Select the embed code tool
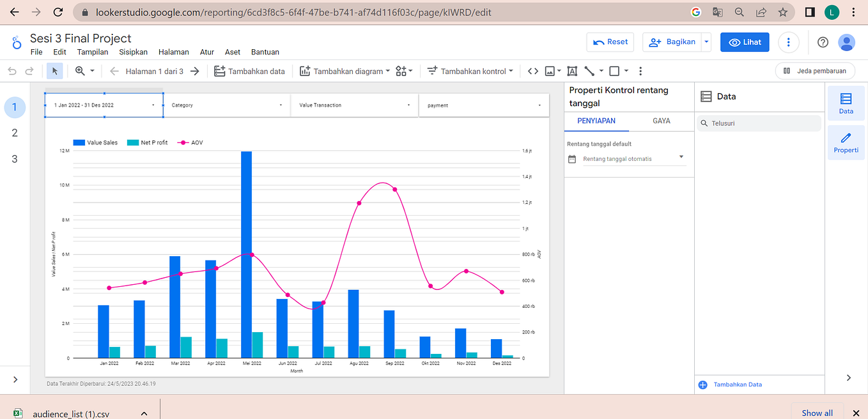 click(532, 71)
